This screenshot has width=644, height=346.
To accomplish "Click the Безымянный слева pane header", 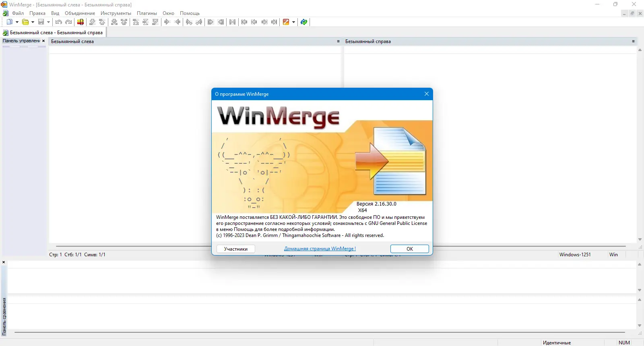I will click(196, 41).
